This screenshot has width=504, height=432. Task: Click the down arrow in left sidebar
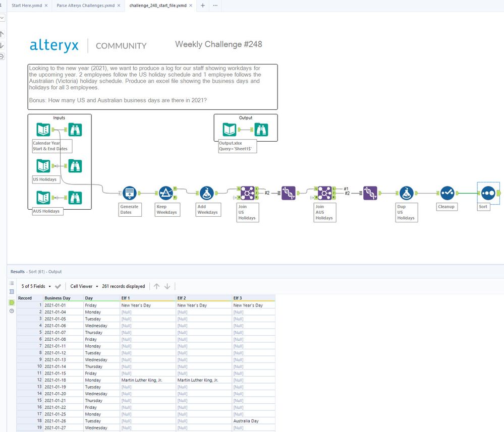[2, 45]
